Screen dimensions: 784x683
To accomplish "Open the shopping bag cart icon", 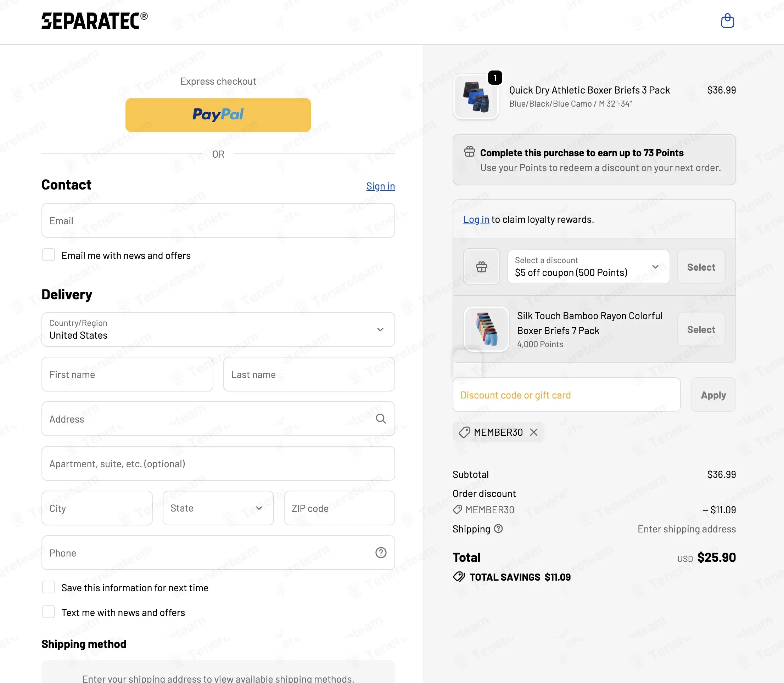I will coord(727,21).
